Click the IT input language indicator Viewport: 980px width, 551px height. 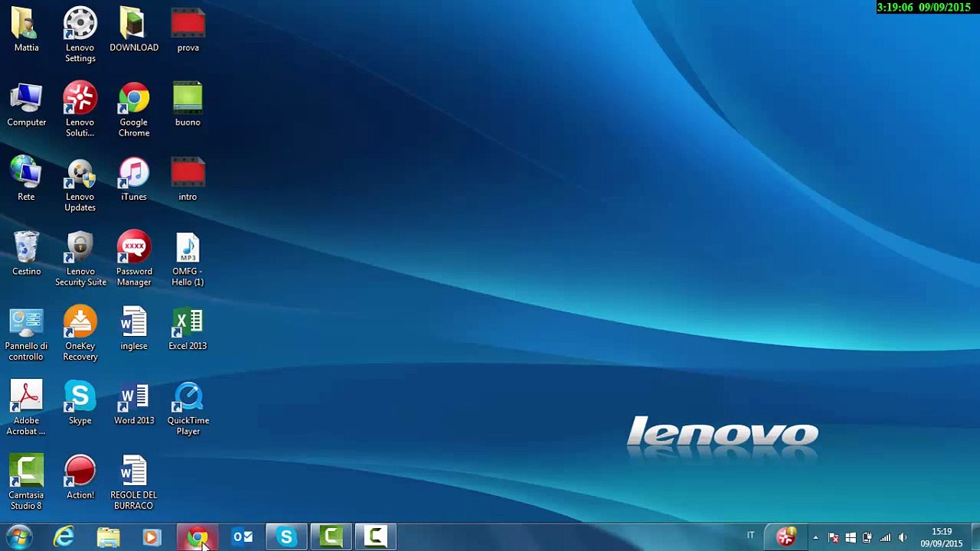coord(751,536)
